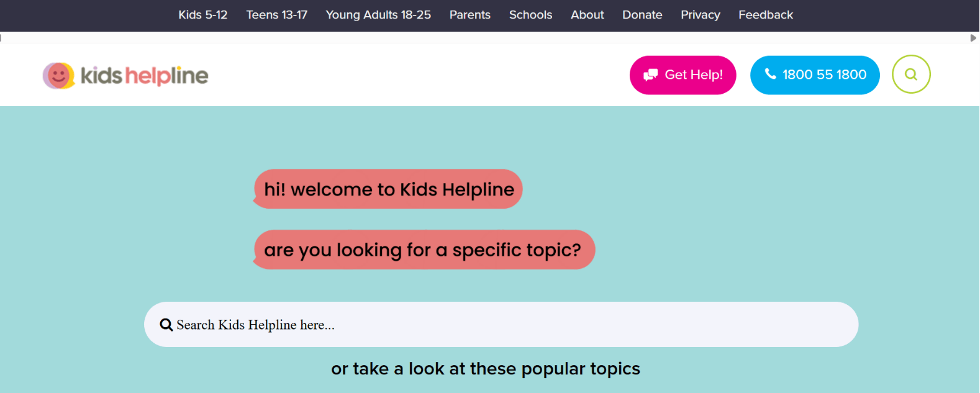Select Young Adults 18-25 in navigation

[378, 15]
